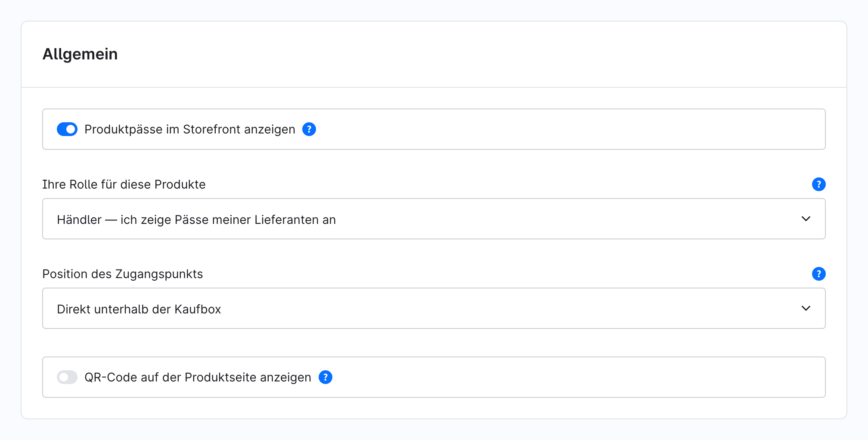The height and width of the screenshot is (440, 868).
Task: Click question mark next to QR-Code option
Action: (x=325, y=377)
